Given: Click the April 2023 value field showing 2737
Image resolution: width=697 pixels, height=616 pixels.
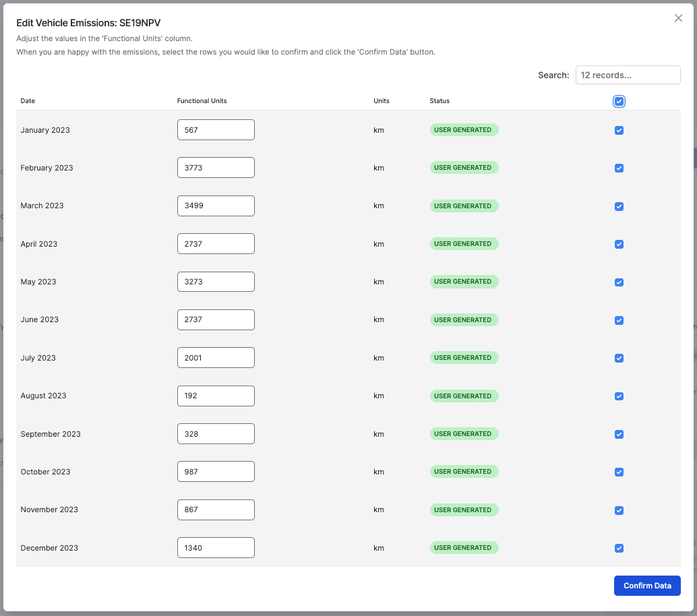Looking at the screenshot, I should pos(216,244).
